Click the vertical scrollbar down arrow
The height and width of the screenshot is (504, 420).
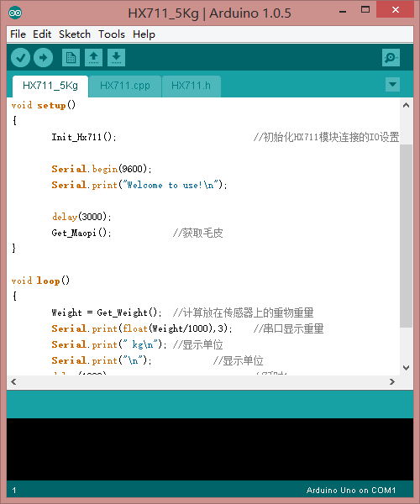tap(407, 368)
